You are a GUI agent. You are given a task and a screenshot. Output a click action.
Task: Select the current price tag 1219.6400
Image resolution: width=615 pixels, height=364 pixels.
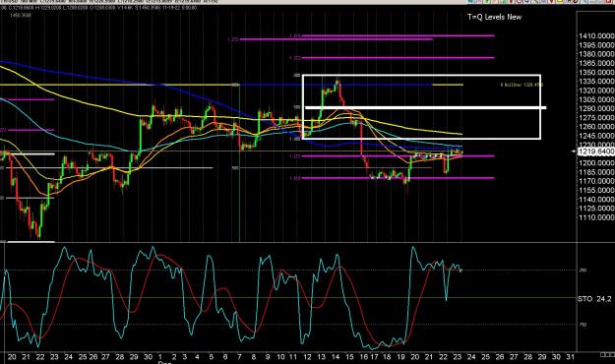(x=596, y=152)
